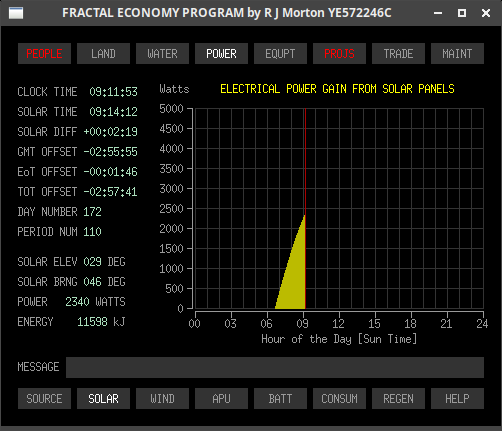The width and height of the screenshot is (502, 431).
Task: Select the SOLAR power view
Action: (x=103, y=398)
